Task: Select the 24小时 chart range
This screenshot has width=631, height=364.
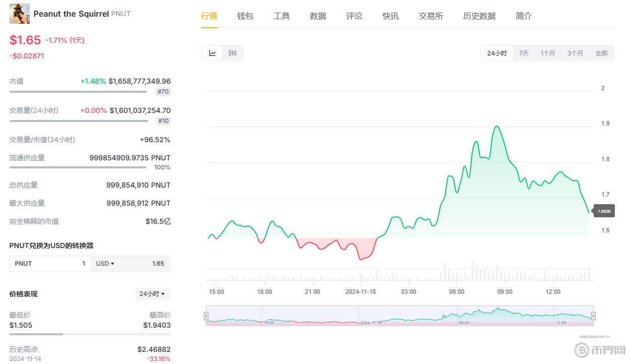Action: 497,53
